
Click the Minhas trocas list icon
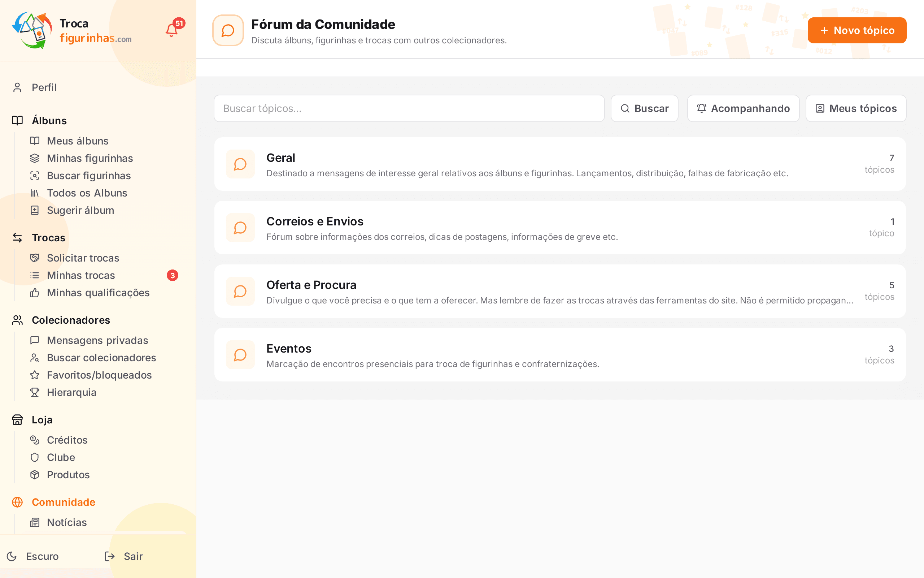(35, 275)
